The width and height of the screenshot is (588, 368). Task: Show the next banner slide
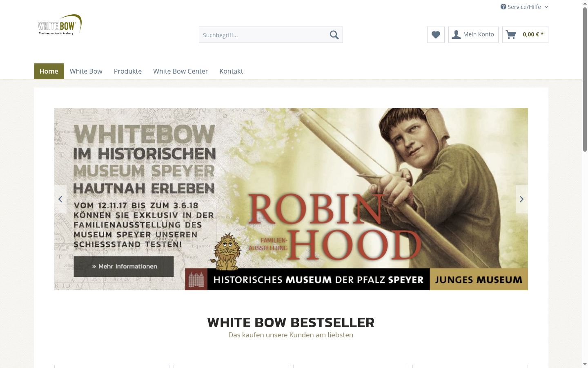[521, 199]
